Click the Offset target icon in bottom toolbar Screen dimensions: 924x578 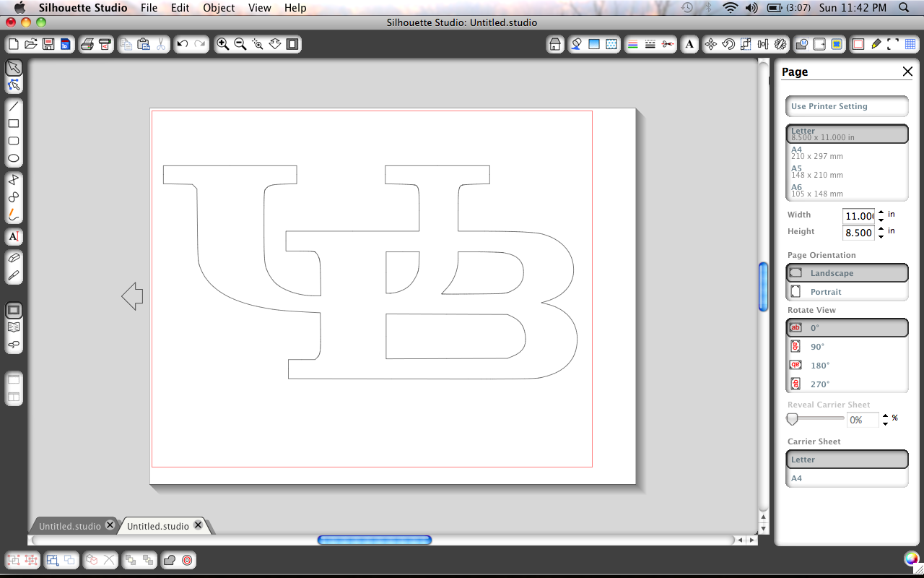187,560
